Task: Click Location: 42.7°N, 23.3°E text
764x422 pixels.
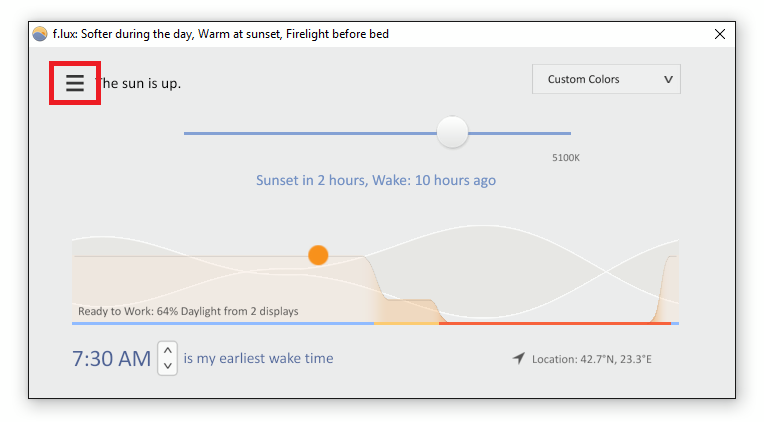Action: pos(592,359)
